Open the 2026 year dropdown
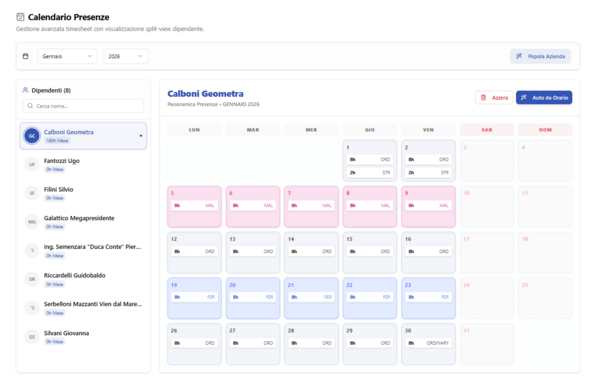Image resolution: width=600 pixels, height=386 pixels. tap(126, 56)
